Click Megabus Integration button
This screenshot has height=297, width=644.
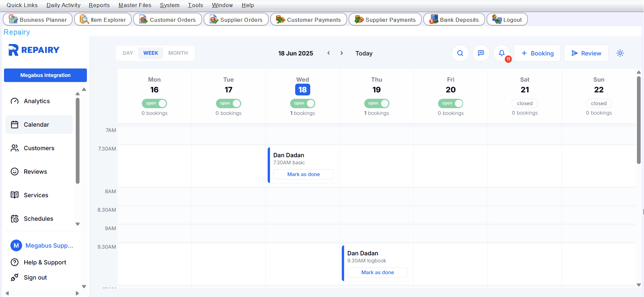[45, 75]
